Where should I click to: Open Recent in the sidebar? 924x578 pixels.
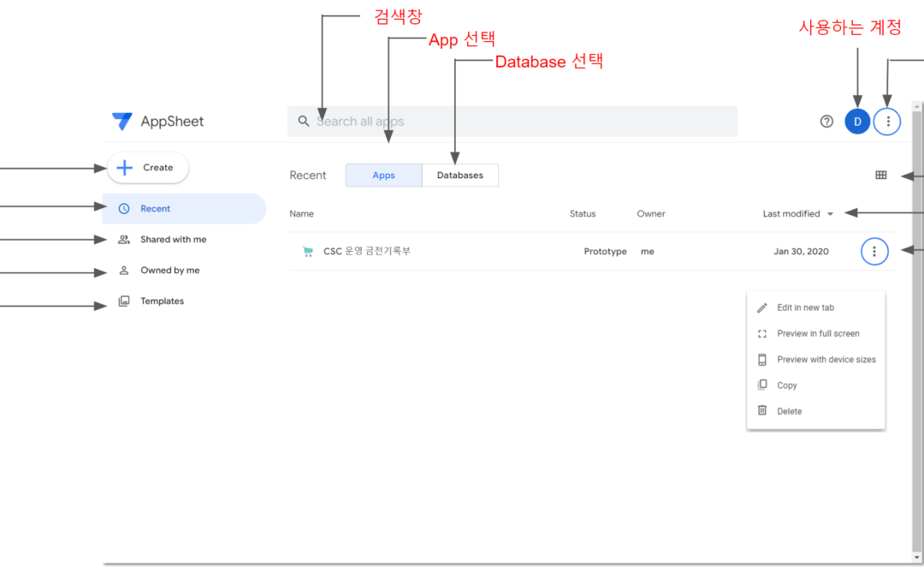click(x=184, y=209)
